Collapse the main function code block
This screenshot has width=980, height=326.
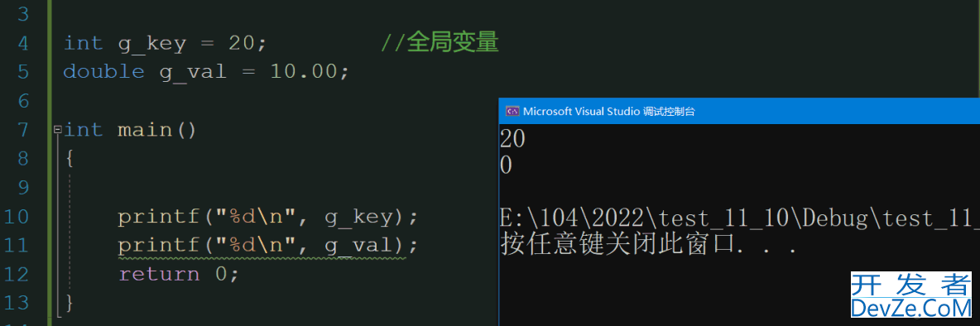pyautogui.click(x=57, y=130)
